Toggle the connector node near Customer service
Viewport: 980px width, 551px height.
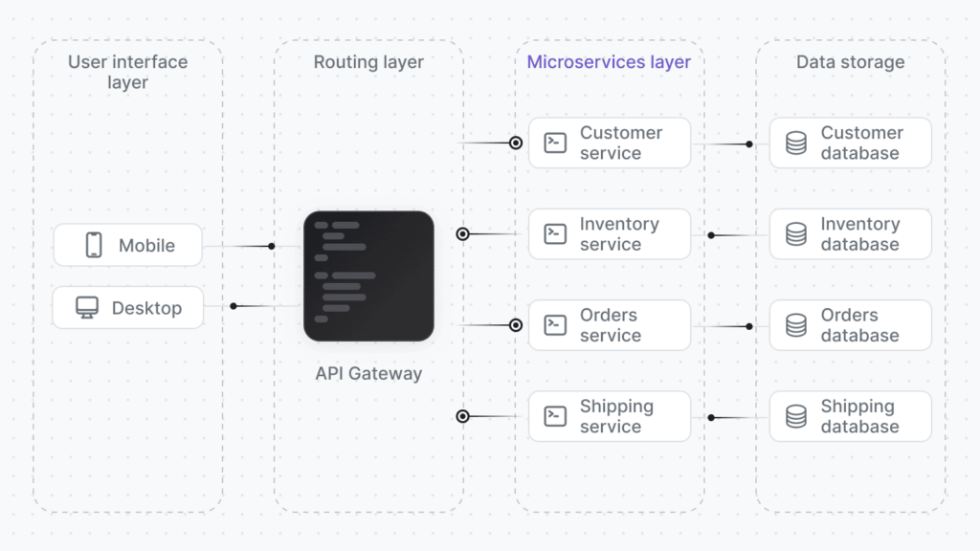[516, 142]
